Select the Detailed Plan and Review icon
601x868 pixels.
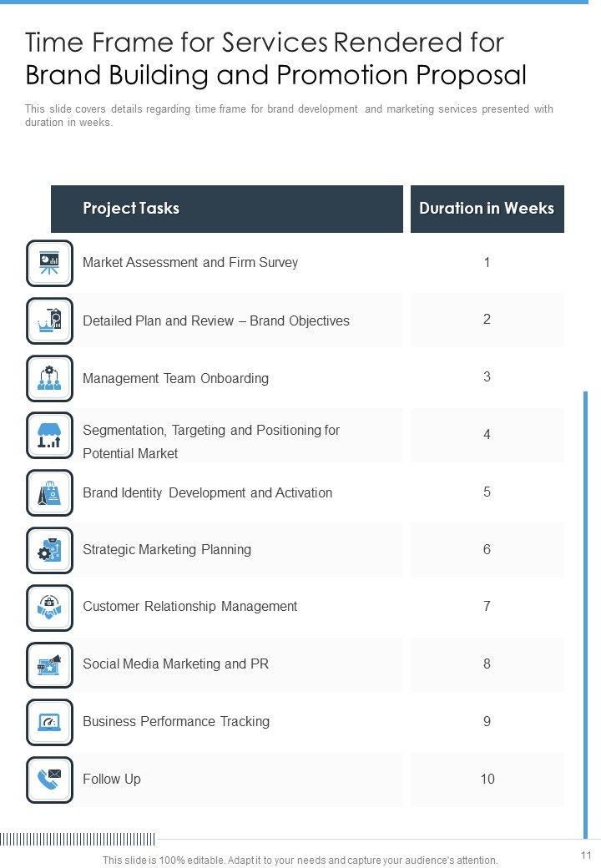click(49, 320)
